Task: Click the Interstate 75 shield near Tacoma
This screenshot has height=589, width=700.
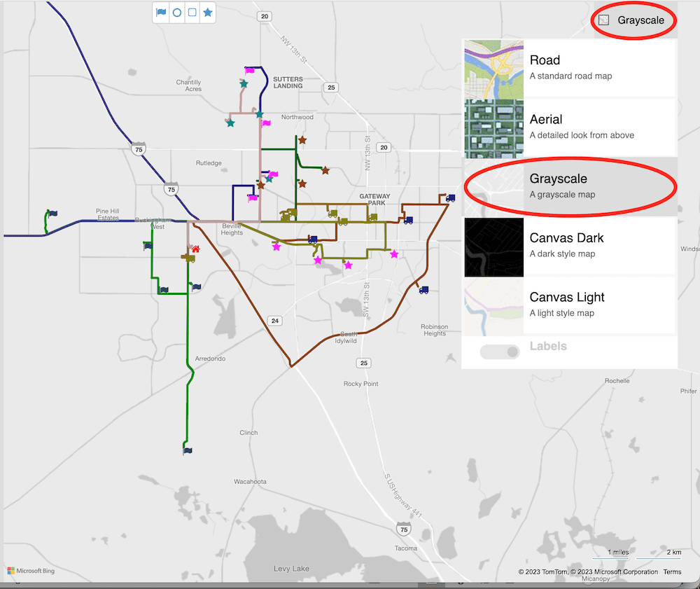Action: (404, 529)
